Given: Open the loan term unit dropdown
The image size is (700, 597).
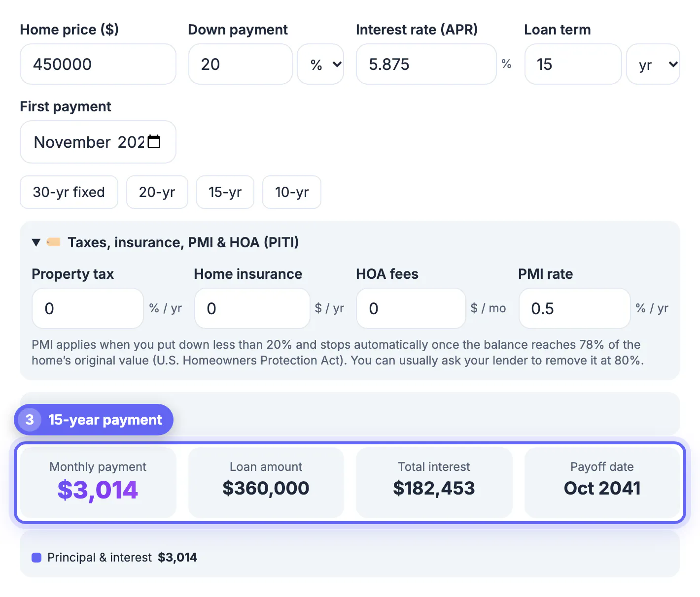Looking at the screenshot, I should coord(653,64).
